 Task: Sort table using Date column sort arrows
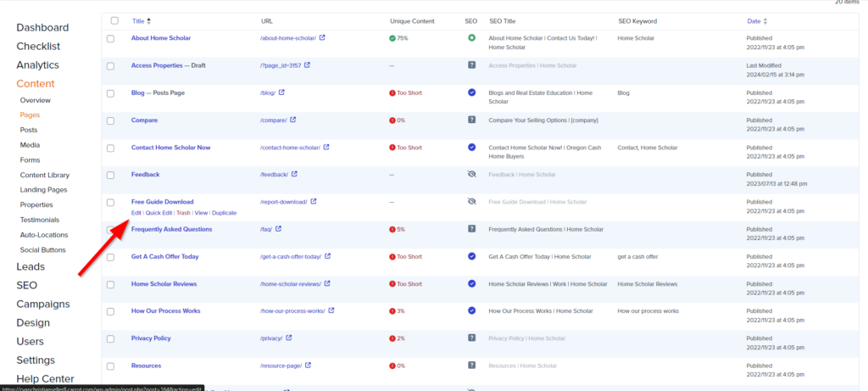click(765, 21)
